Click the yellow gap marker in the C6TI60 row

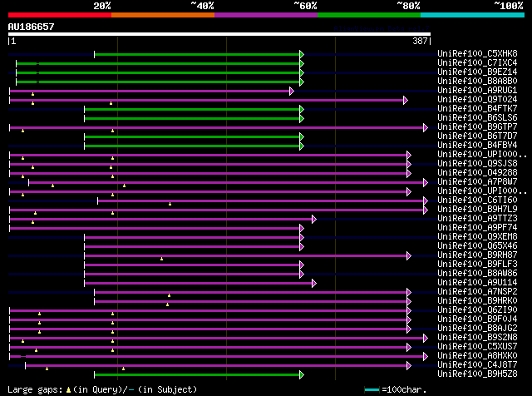point(170,204)
